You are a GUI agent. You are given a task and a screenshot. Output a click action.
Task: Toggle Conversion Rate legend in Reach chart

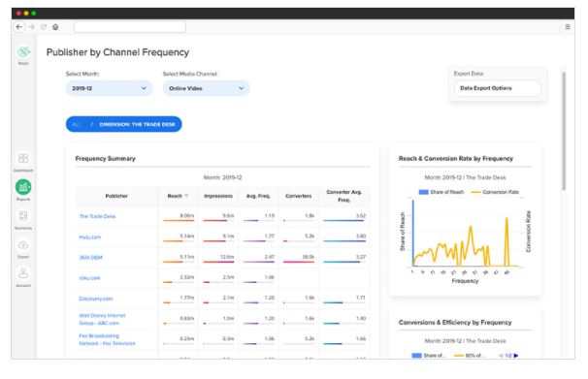pos(495,192)
